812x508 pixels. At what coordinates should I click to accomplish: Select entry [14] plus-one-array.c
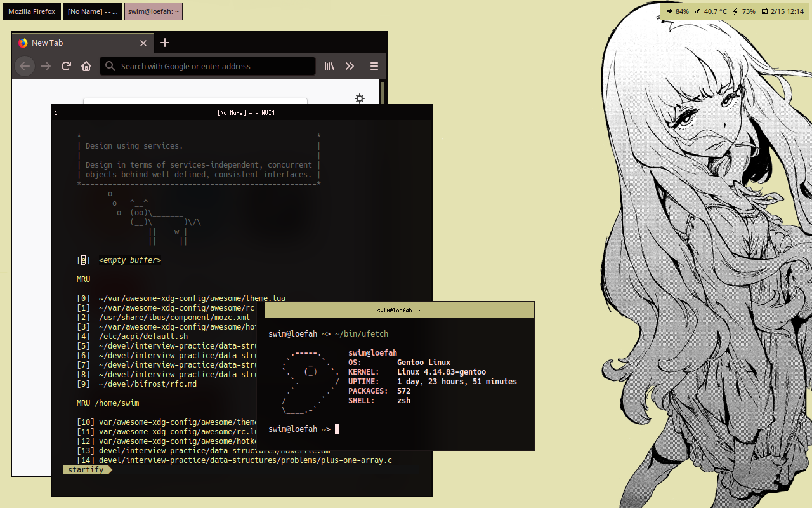[x=235, y=460]
